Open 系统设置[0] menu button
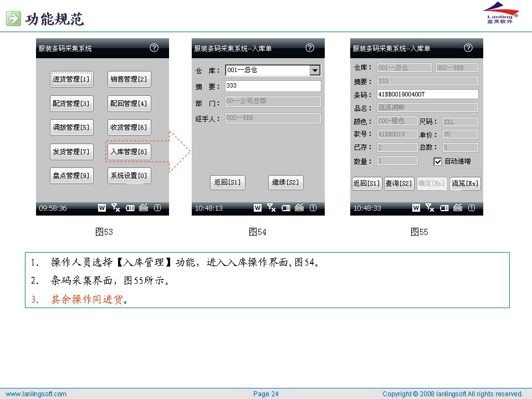Image resolution: width=532 pixels, height=399 pixels. pos(129,176)
